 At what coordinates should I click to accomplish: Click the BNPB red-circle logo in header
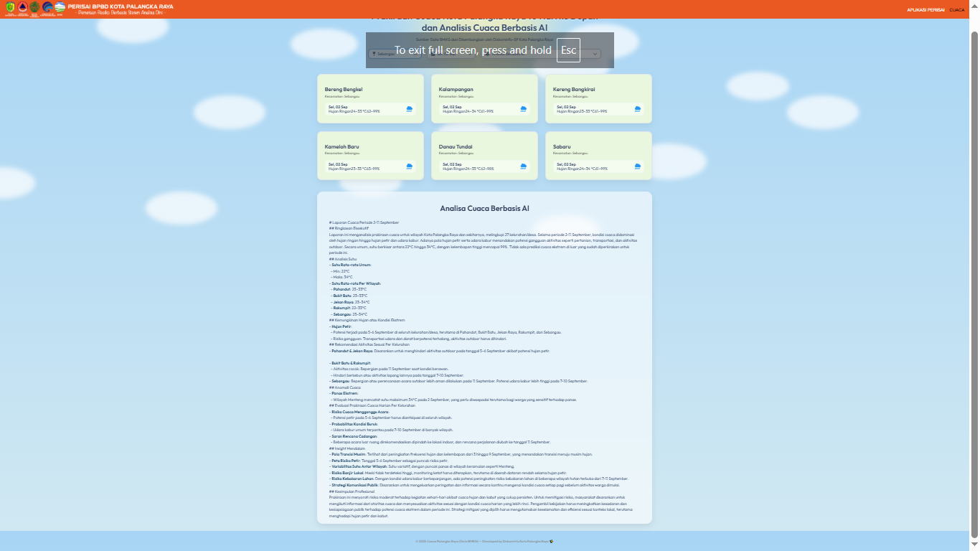pos(22,7)
